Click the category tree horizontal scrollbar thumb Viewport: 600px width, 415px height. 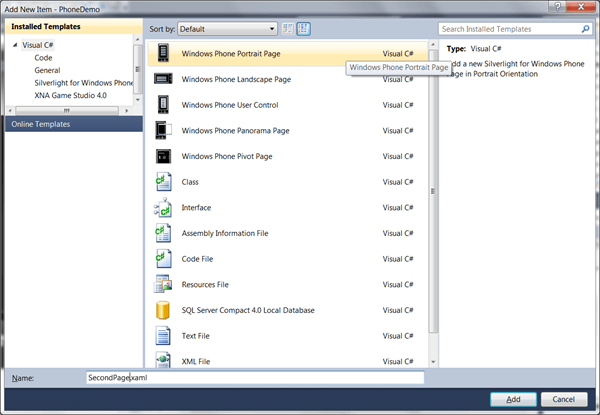coord(67,111)
